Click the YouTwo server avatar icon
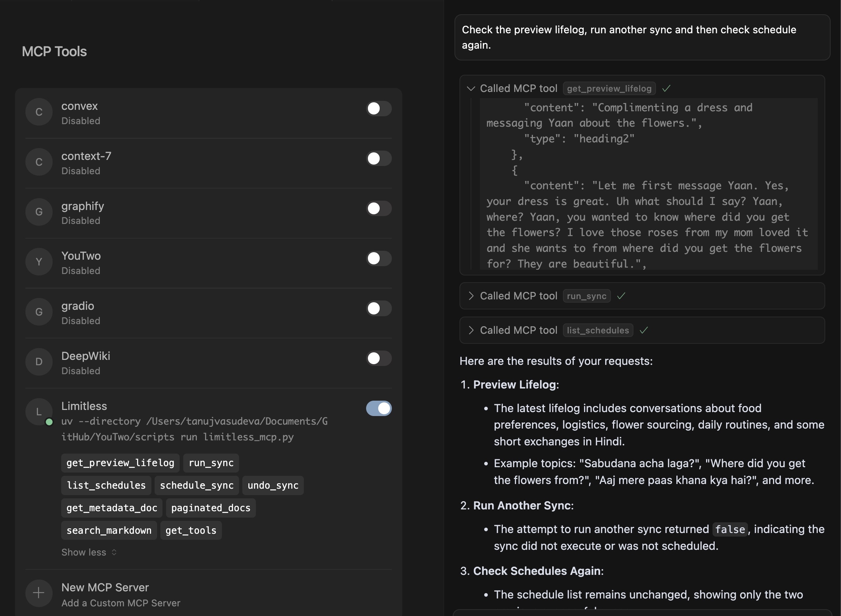The width and height of the screenshot is (841, 616). click(39, 262)
